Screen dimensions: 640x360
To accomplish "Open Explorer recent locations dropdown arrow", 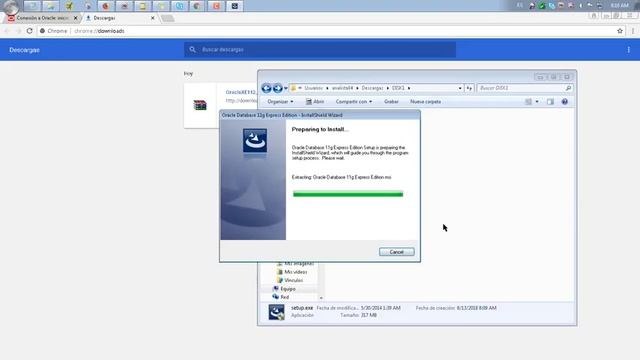I will tap(286, 88).
